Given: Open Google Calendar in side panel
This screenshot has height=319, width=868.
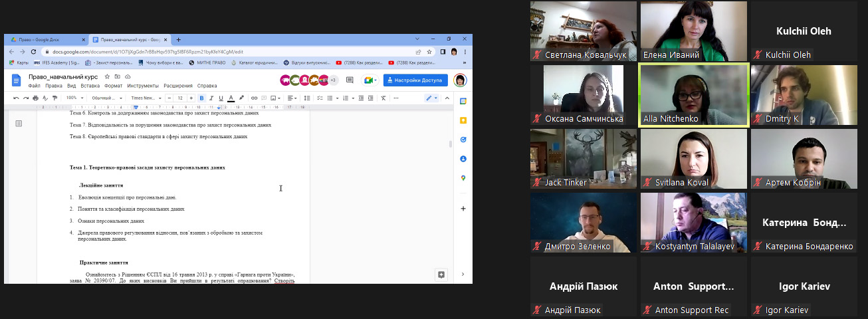Looking at the screenshot, I should [x=463, y=101].
